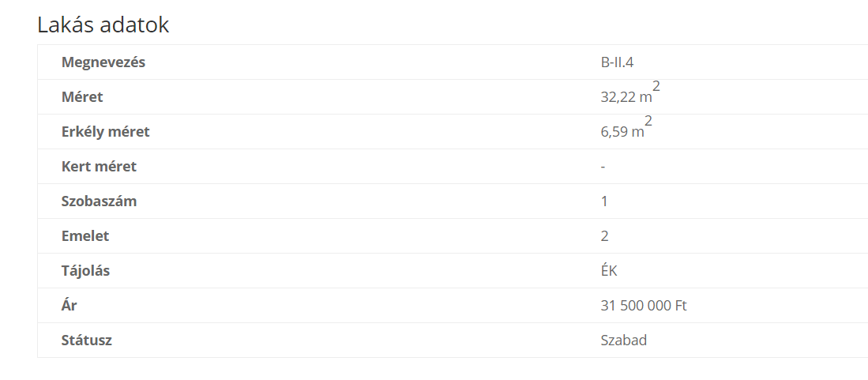The image size is (868, 380).
Task: Select the Szabad status value
Action: pyautogui.click(x=624, y=340)
